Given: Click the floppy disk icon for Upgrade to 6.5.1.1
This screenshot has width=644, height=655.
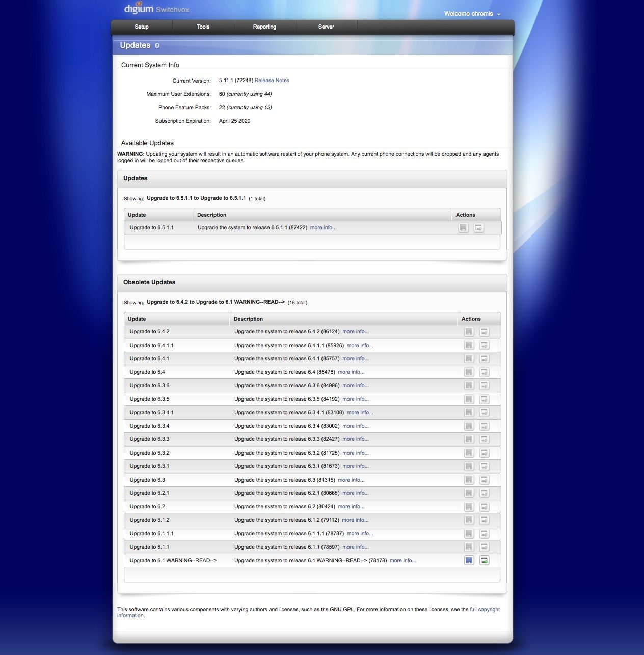Looking at the screenshot, I should pos(463,228).
